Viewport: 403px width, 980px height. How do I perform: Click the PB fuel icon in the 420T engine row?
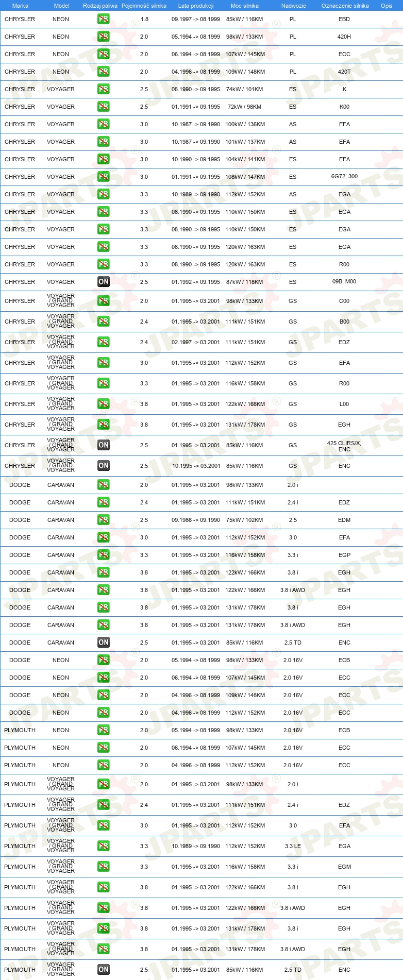104,72
